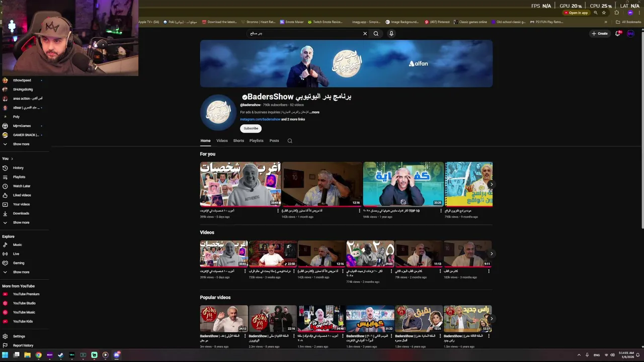Viewport: 644px width, 362px height.
Task: Expand hidden bookmarks double-chevron
Action: (x=606, y=22)
